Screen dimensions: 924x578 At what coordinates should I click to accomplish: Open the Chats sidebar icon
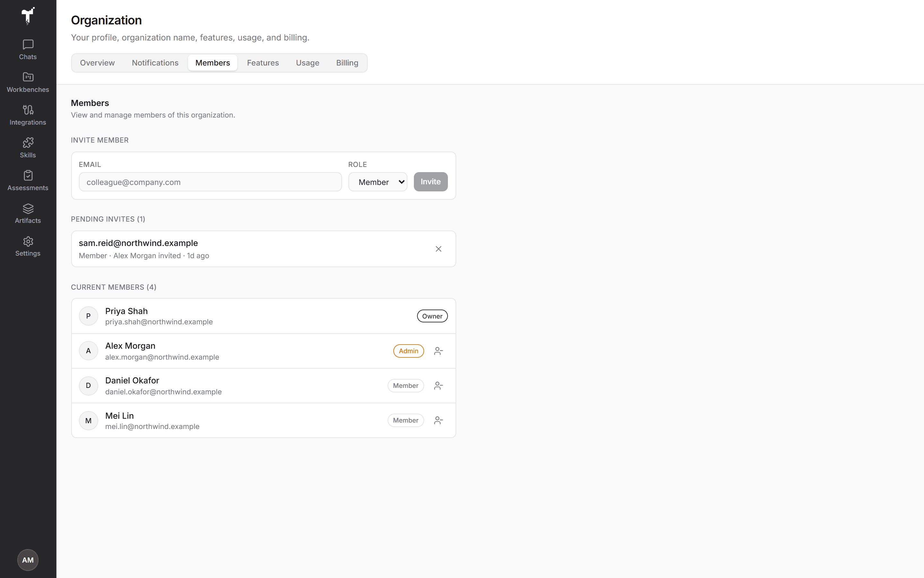(x=28, y=50)
